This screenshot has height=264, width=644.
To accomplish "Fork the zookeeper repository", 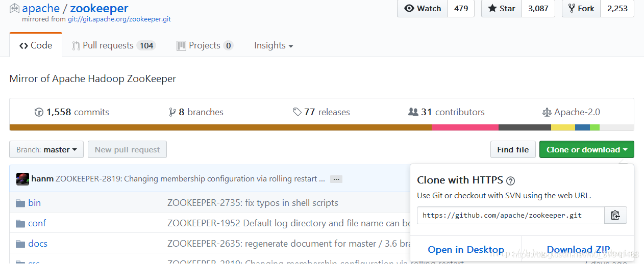I will pos(581,8).
